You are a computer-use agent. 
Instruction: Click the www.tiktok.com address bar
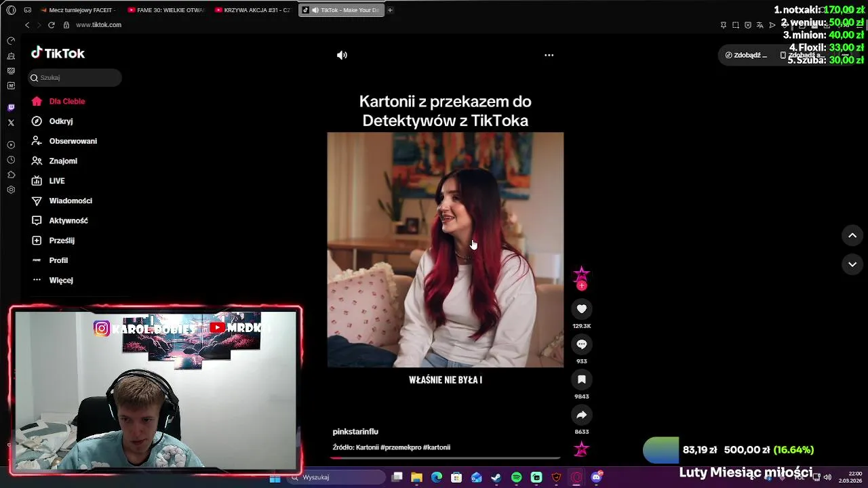(x=98, y=25)
